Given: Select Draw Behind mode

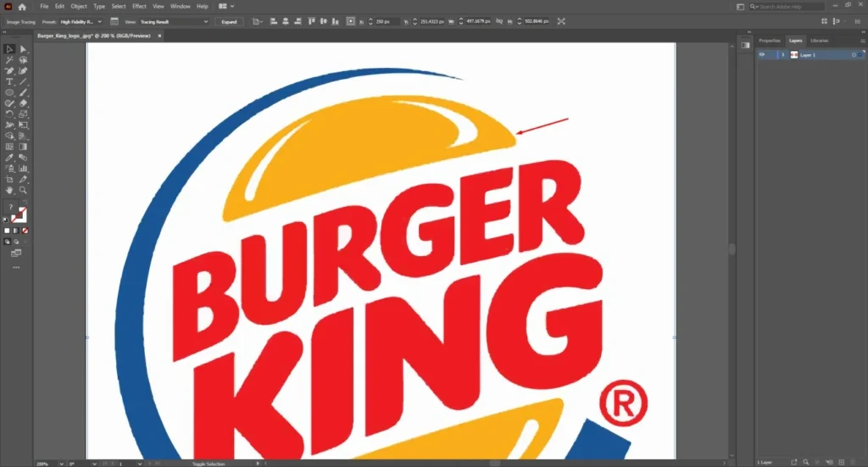Looking at the screenshot, I should click(x=16, y=242).
